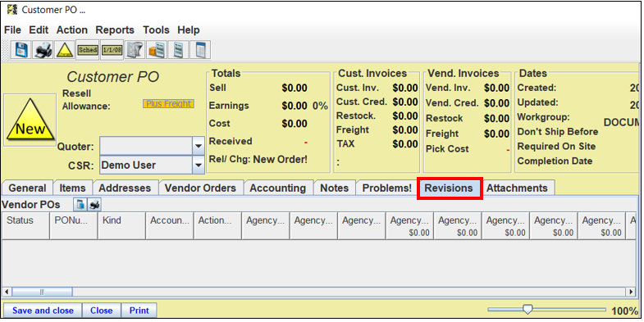The image size is (644, 322).
Task: Click the horizontal scrollbar thumb under the table
Action: (x=42, y=292)
